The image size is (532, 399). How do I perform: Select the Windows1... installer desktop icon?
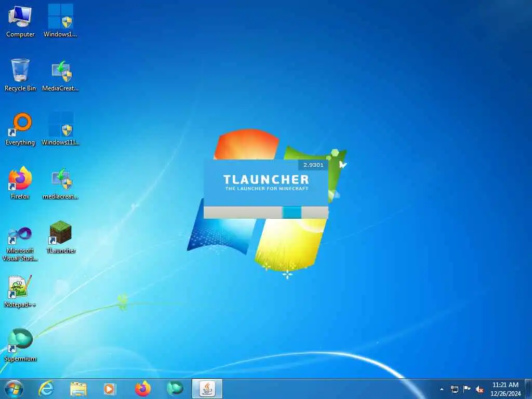click(x=60, y=21)
